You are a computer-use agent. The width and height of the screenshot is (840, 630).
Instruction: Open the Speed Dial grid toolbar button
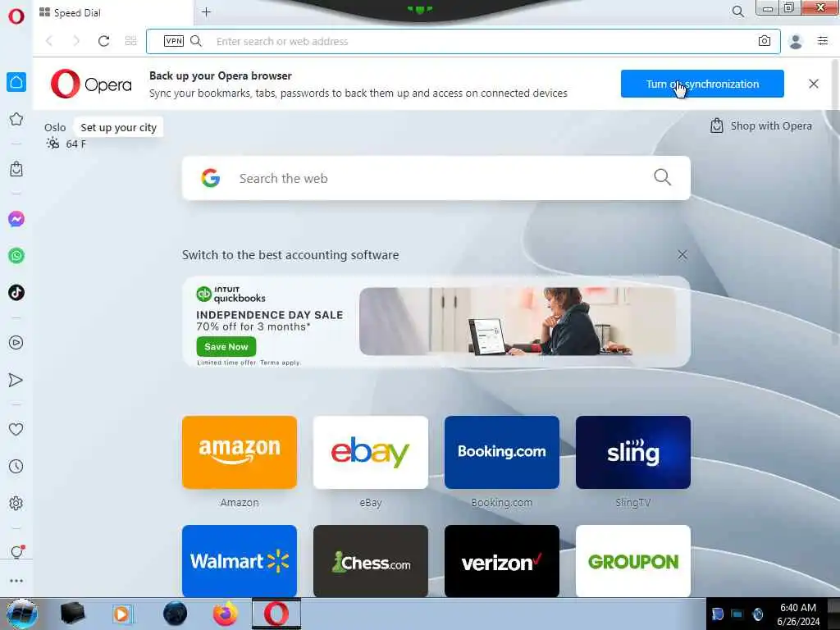pyautogui.click(x=130, y=41)
